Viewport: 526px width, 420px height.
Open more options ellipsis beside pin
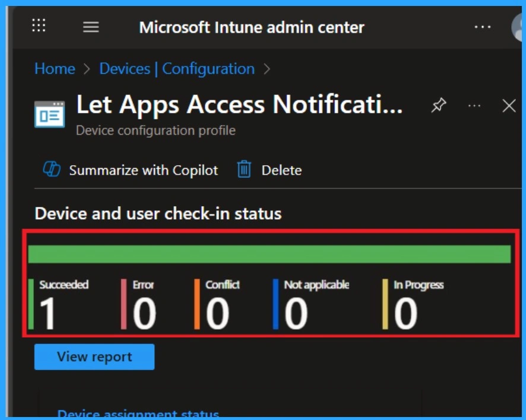474,106
